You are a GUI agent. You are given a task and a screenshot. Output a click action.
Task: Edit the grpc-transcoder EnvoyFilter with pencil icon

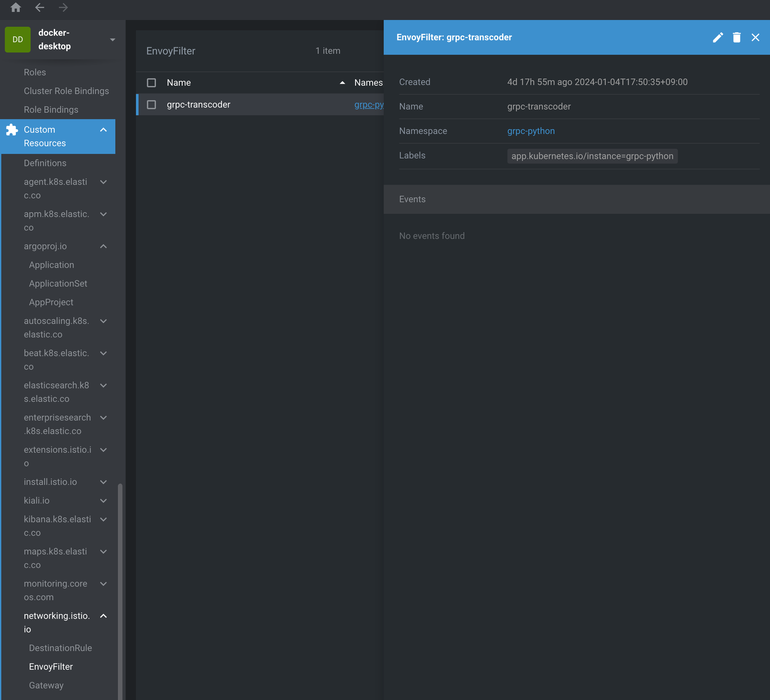717,38
